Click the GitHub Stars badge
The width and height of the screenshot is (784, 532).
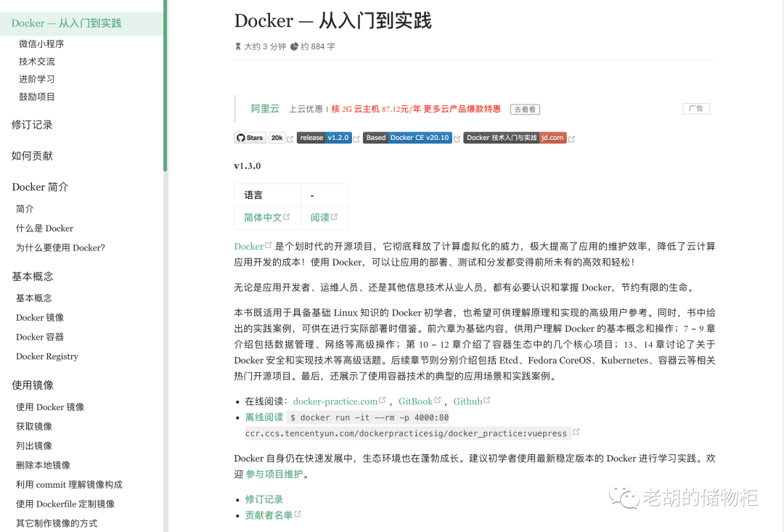click(x=250, y=138)
